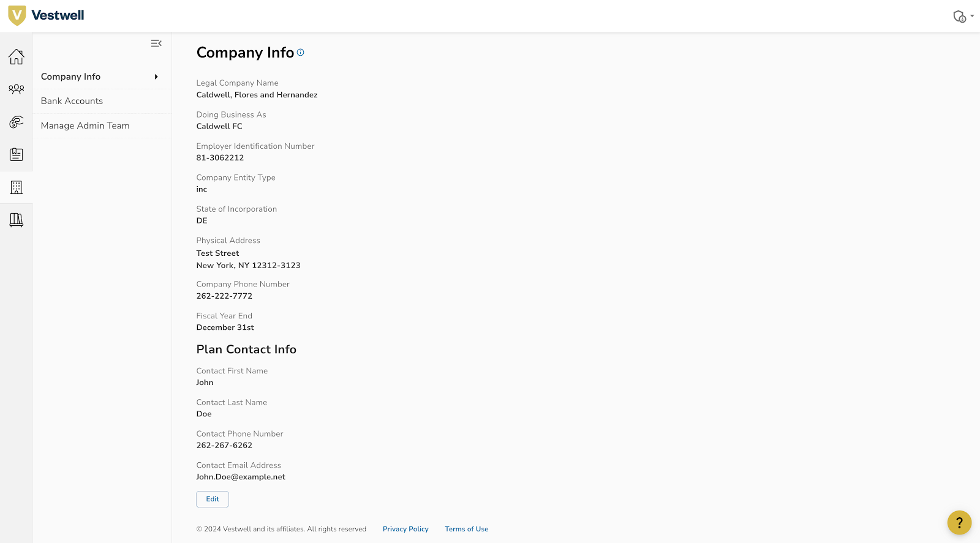Open the Contributions hand-with-coin icon
Screen dimensions: 980x543
coord(17,122)
